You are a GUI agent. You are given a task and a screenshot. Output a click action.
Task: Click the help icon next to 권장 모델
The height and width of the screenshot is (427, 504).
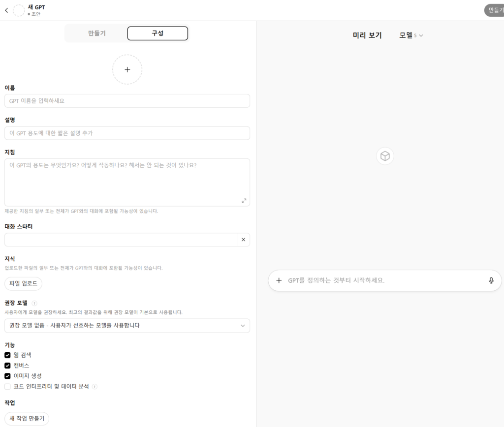pos(34,303)
